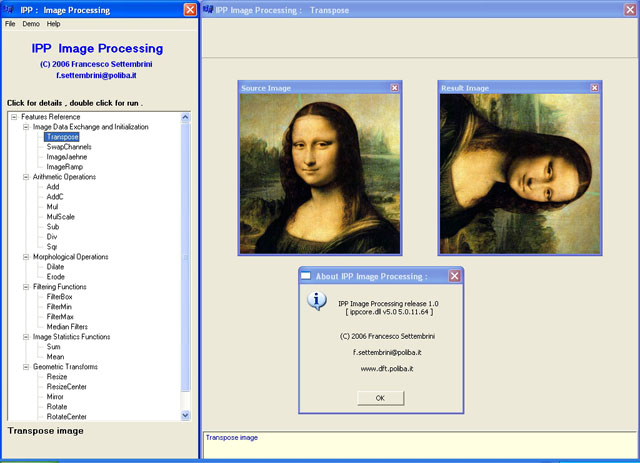
Task: Select the Sum statistics function
Action: pos(53,347)
